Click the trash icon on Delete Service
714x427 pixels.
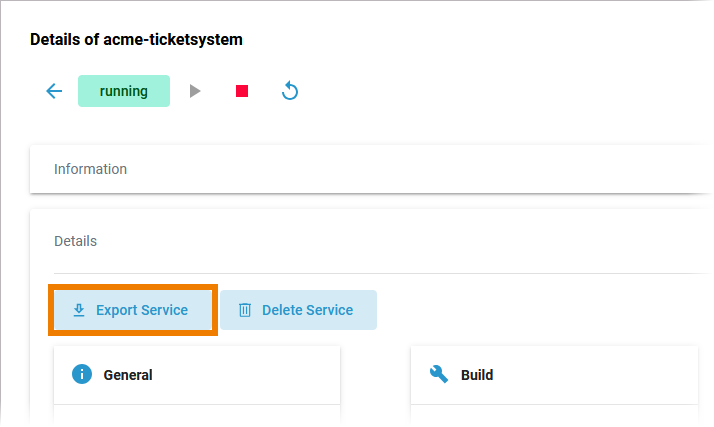pos(245,310)
